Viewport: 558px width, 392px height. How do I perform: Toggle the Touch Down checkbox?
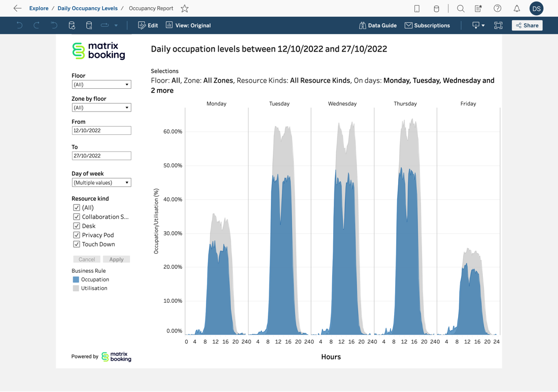77,244
